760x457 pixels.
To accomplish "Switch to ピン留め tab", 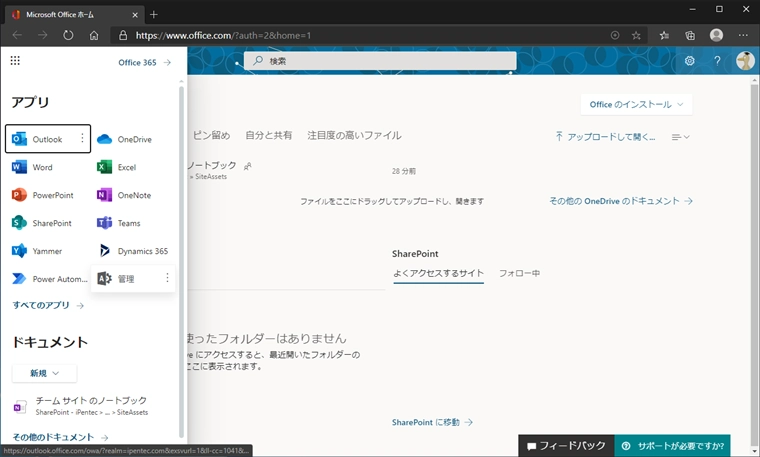I will pos(211,135).
